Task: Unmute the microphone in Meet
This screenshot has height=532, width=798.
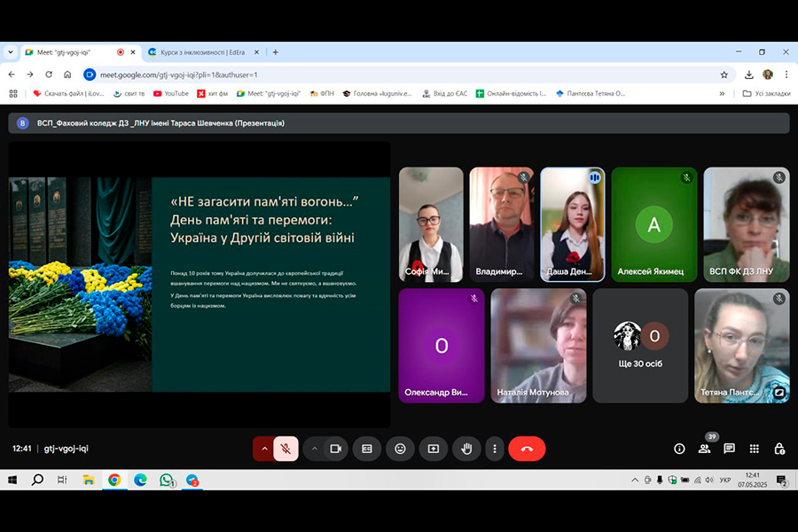Action: click(x=286, y=449)
